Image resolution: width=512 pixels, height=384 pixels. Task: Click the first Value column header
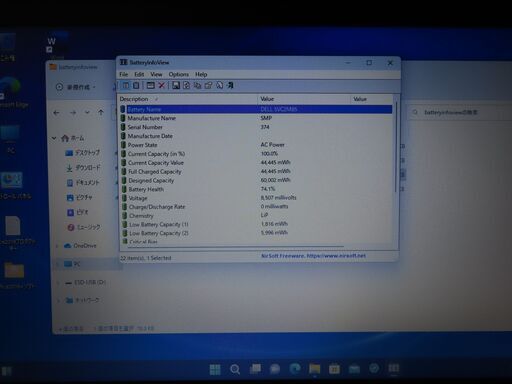coord(304,99)
